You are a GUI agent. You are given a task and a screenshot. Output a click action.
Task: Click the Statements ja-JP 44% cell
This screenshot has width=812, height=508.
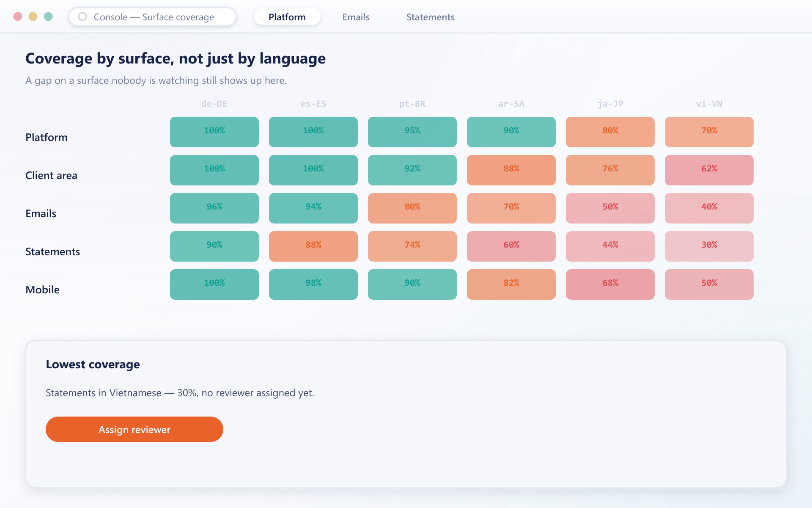[610, 246]
